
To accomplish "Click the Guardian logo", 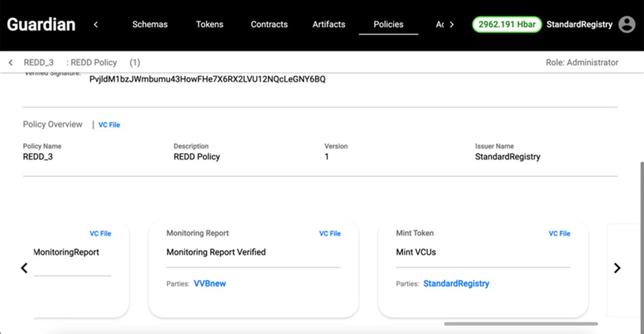I will click(41, 25).
